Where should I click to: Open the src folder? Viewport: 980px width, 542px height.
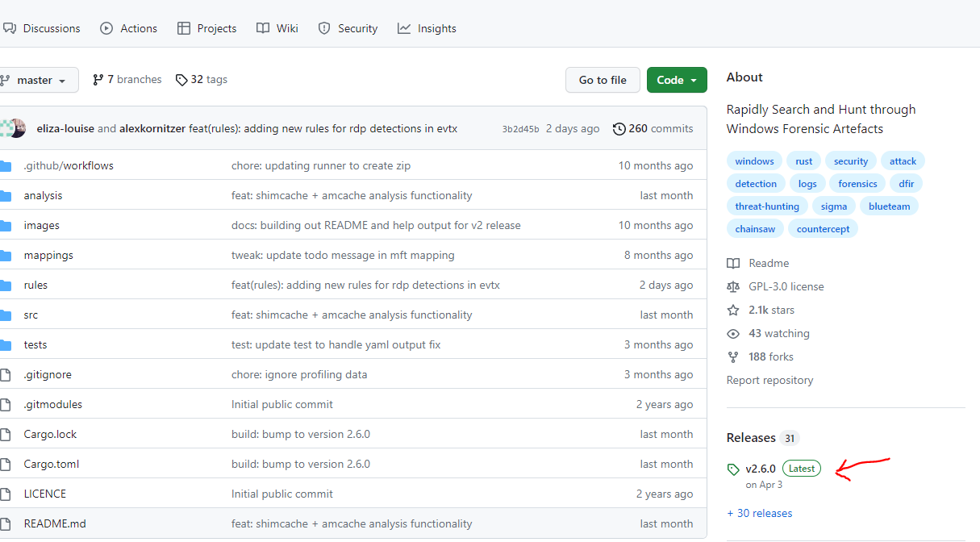pos(31,315)
